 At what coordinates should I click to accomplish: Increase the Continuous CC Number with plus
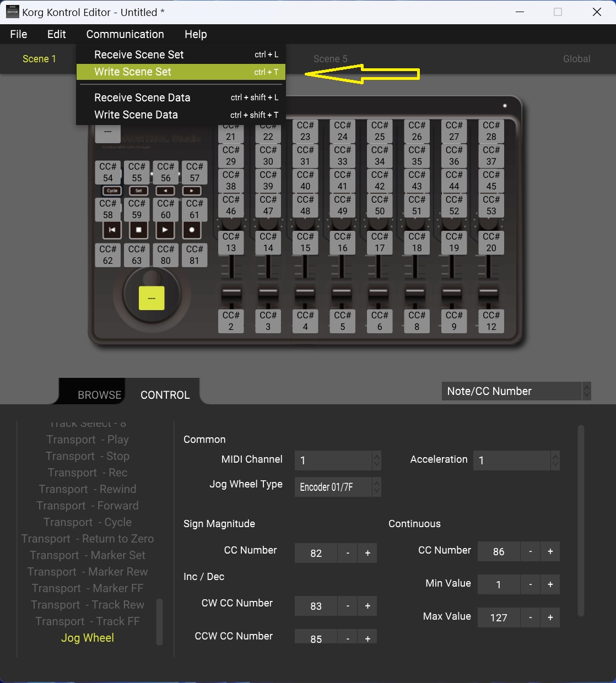(x=550, y=551)
